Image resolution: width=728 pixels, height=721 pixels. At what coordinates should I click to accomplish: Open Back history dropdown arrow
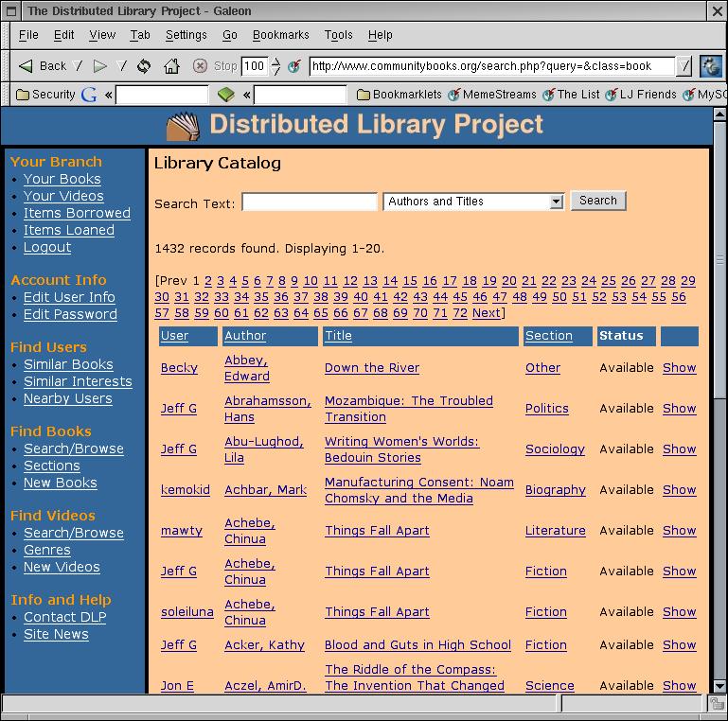(79, 66)
